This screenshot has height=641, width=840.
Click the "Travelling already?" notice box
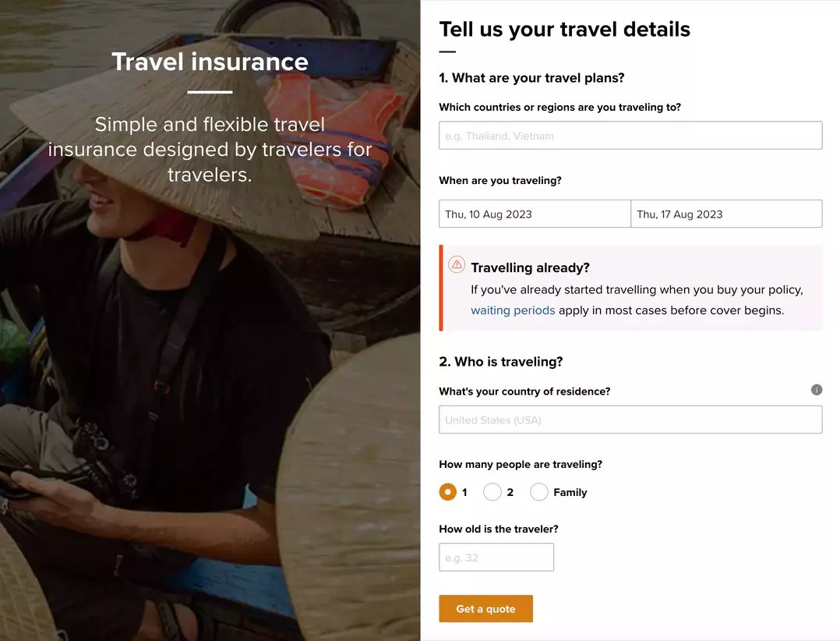coord(631,287)
